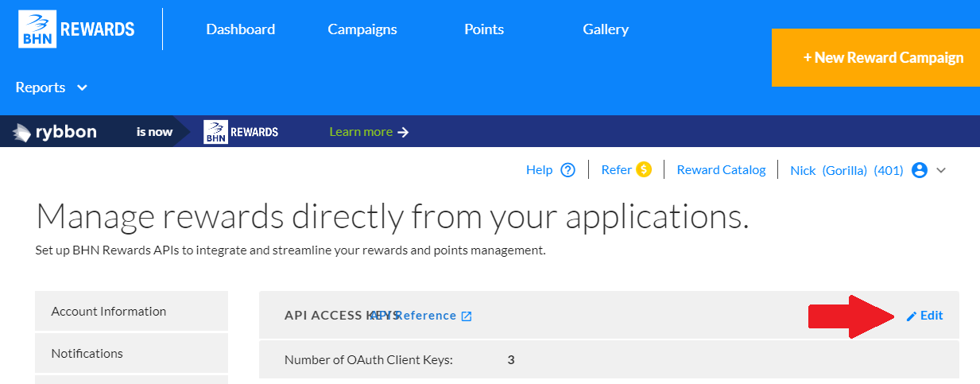Open the Refer link
The height and width of the screenshot is (384, 980).
(617, 170)
